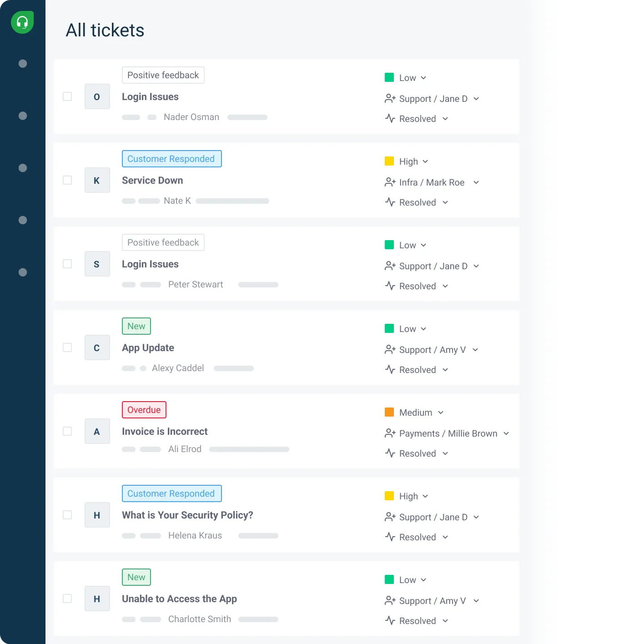The width and height of the screenshot is (644, 644).
Task: Click the green headset logo icon
Action: pyautogui.click(x=22, y=22)
